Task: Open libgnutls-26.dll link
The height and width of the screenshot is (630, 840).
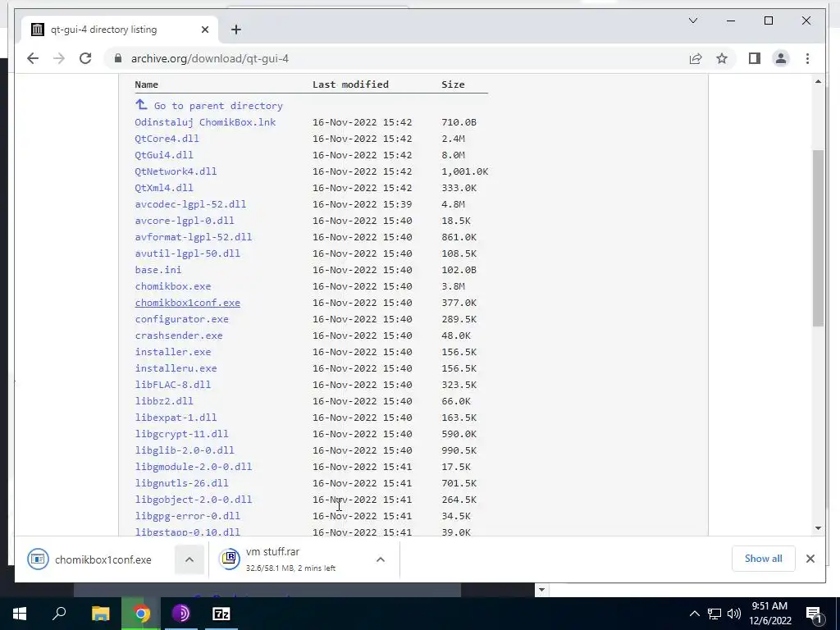Action: (181, 483)
